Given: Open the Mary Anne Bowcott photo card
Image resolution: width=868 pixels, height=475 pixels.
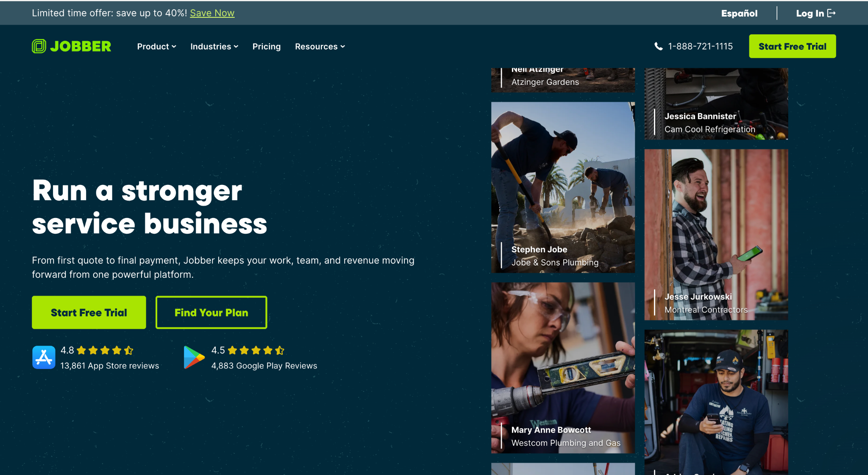Looking at the screenshot, I should click(563, 368).
